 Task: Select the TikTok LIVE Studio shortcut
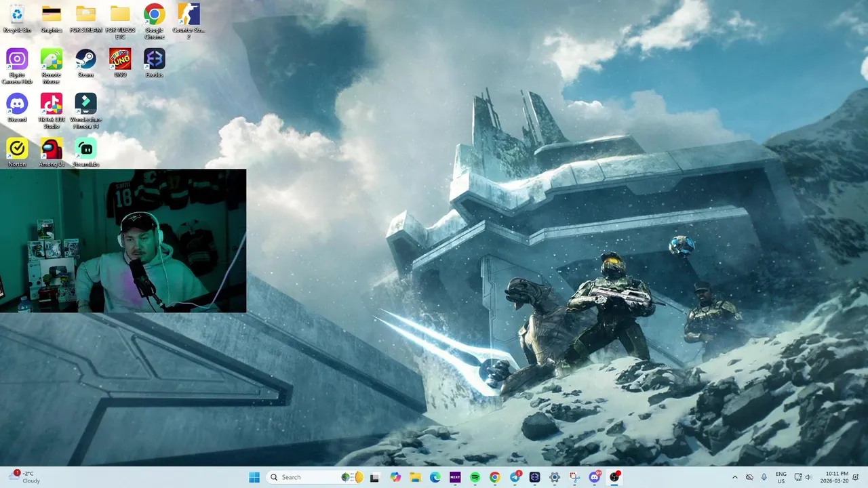point(51,111)
